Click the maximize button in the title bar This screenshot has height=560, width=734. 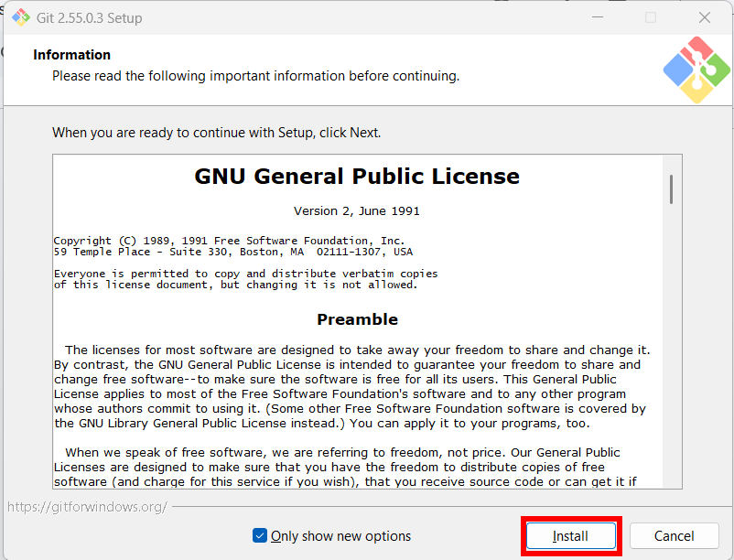651,17
